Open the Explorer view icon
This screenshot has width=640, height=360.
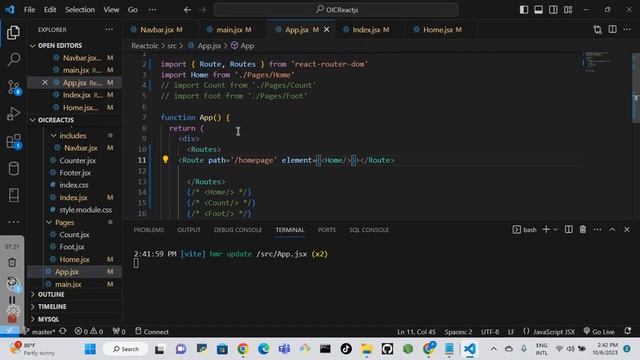pos(13,33)
